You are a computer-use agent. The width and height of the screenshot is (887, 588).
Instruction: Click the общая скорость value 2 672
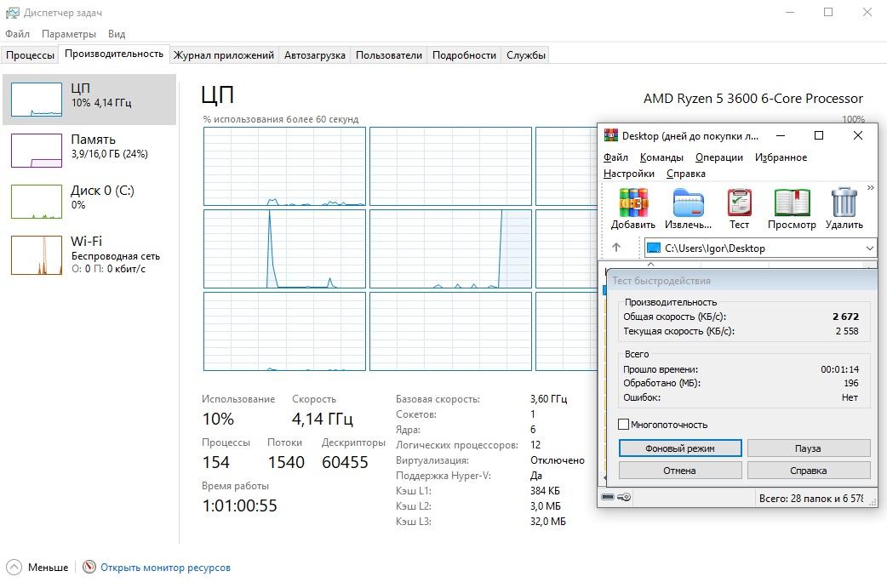coord(845,317)
